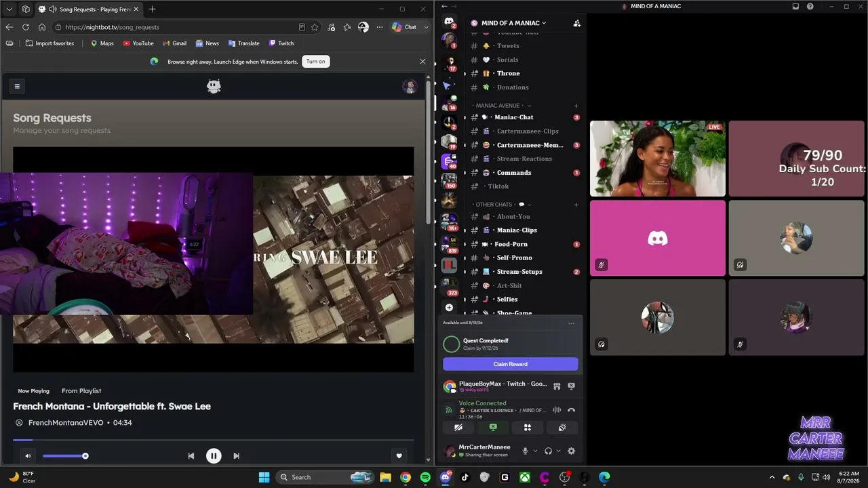Open TikTok from the taskbar

(x=465, y=477)
